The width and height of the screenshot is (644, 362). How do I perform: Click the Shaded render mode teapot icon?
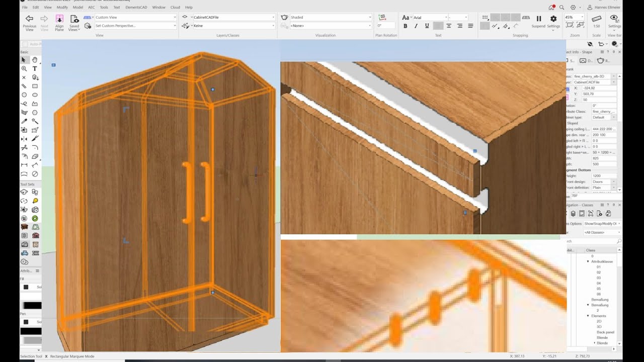(285, 17)
